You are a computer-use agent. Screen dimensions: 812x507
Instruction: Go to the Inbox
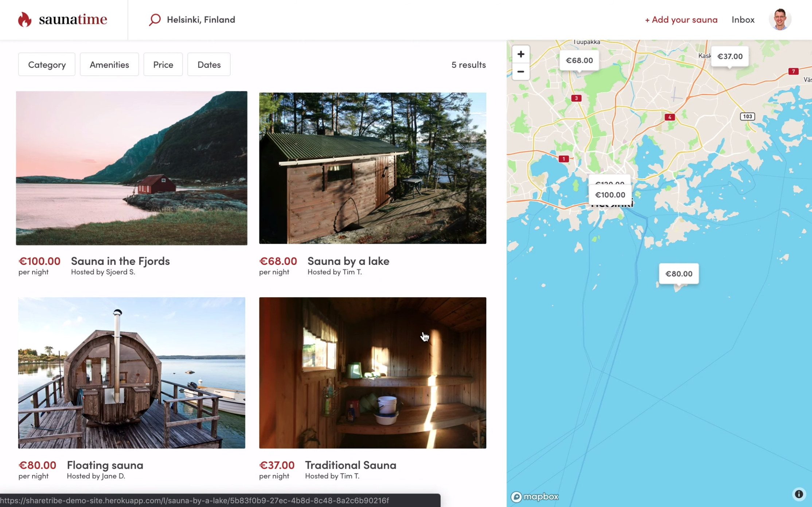pos(743,20)
